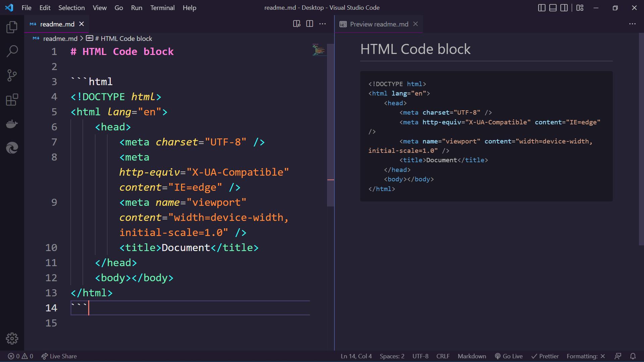Open the File menu
The height and width of the screenshot is (362, 644).
pos(26,8)
